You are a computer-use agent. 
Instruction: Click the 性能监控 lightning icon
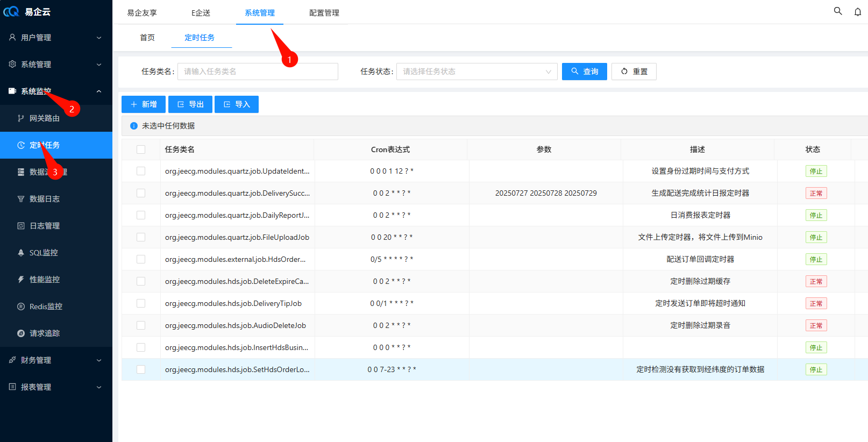pos(21,279)
